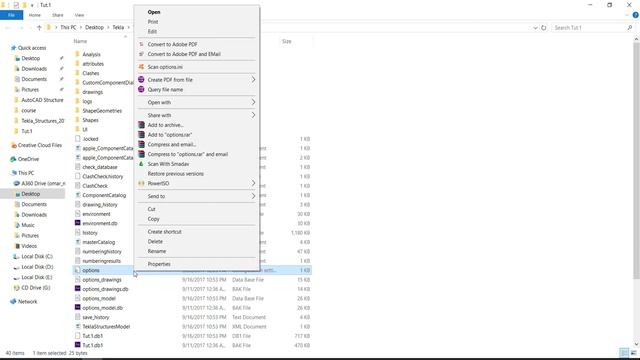Switch to the View ribbon tab
This screenshot has width=640, height=360.
(79, 15)
